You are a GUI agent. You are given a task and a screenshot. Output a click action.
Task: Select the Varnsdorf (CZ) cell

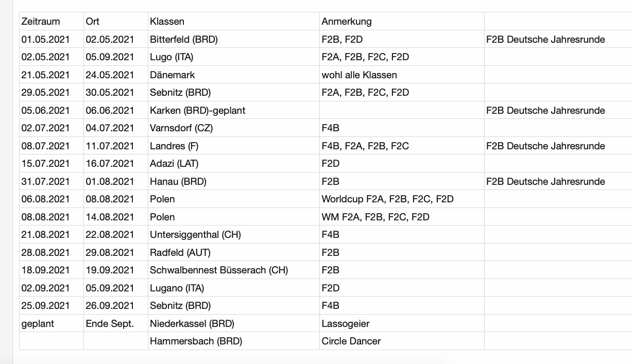[233, 128]
